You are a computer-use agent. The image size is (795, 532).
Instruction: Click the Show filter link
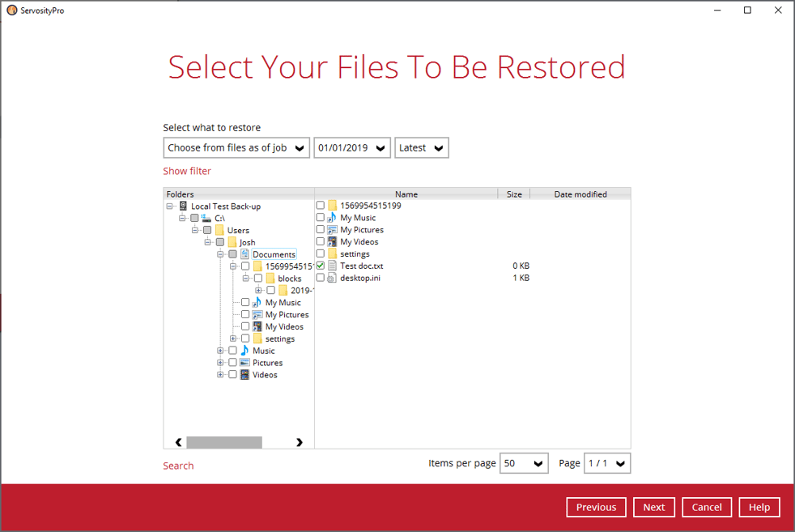(187, 171)
